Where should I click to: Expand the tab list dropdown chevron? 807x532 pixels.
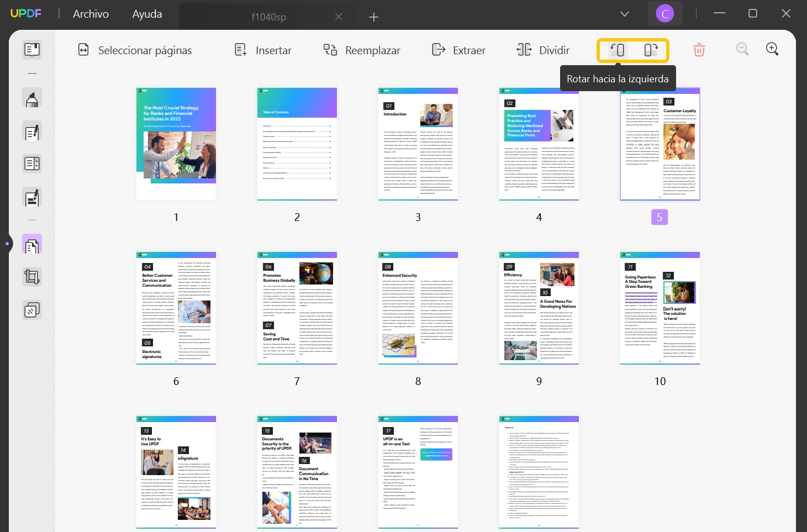(625, 14)
